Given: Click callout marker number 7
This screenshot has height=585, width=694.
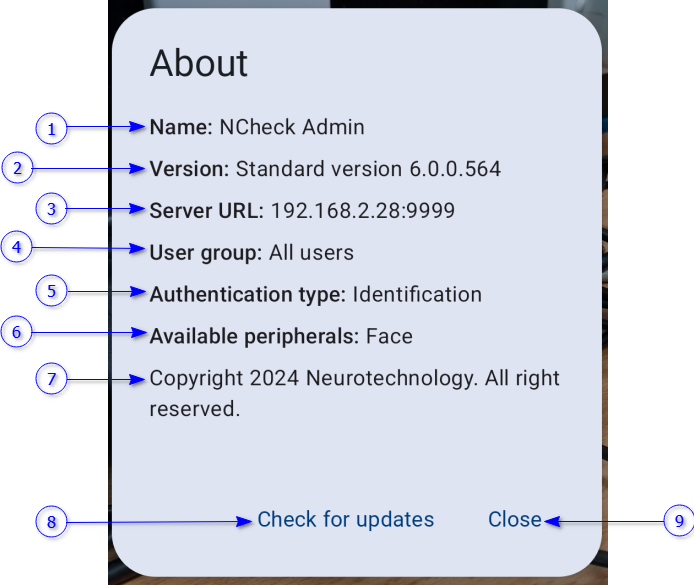Looking at the screenshot, I should point(51,379).
